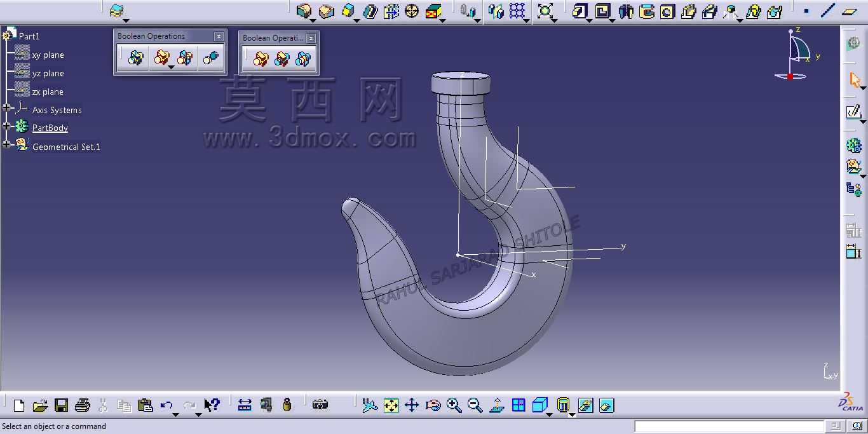Select the xy plane tree item
Screen dimensions: 868x434
[x=48, y=55]
